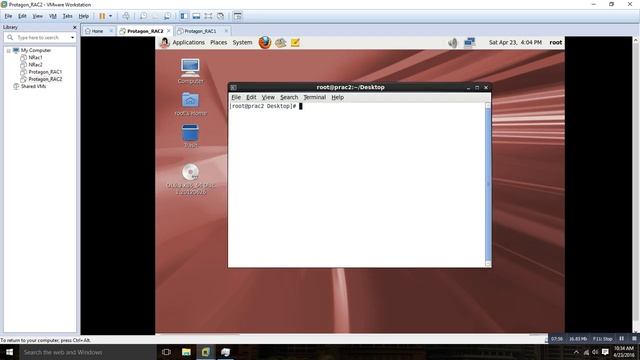Open the VM menu
Viewport: 640px width, 360px height.
pyautogui.click(x=53, y=16)
